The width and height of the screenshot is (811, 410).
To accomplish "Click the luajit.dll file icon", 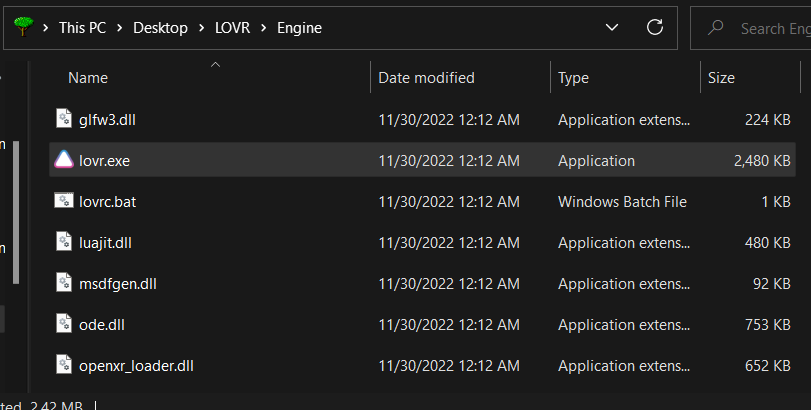I will [64, 242].
